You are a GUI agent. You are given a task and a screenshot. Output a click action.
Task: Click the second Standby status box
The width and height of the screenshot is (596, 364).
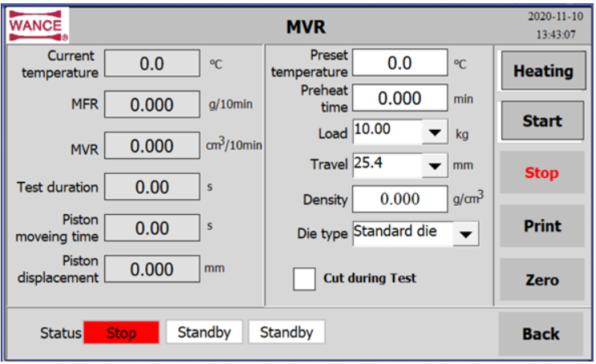[286, 332]
